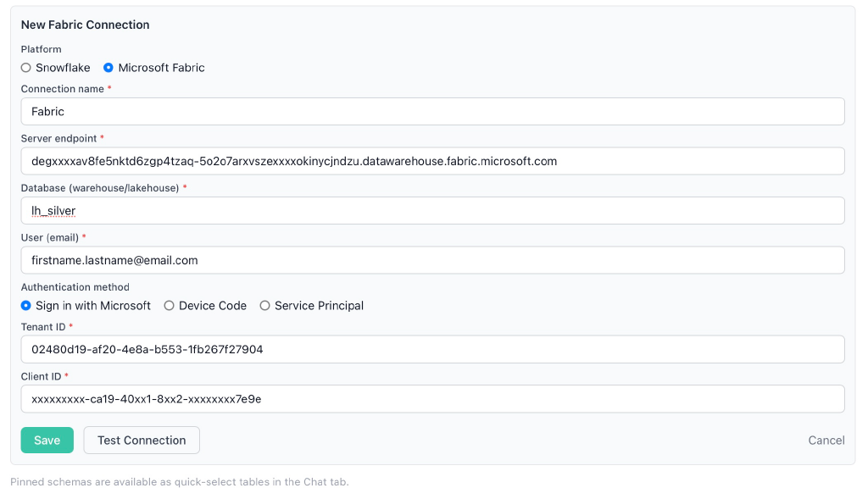
Task: Click the Test Connection button
Action: click(x=142, y=441)
